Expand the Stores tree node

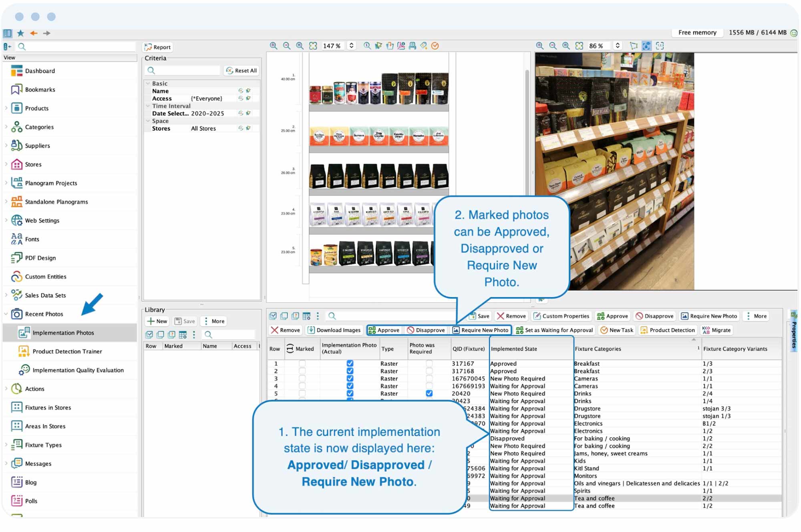pos(6,164)
